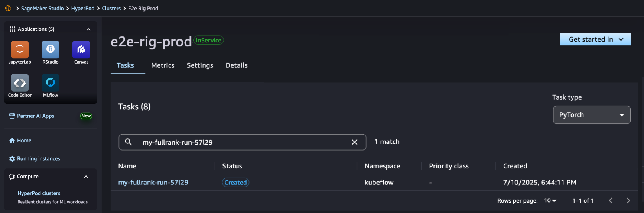Collapse the Compute section
This screenshot has height=213, width=644.
pos(86,177)
